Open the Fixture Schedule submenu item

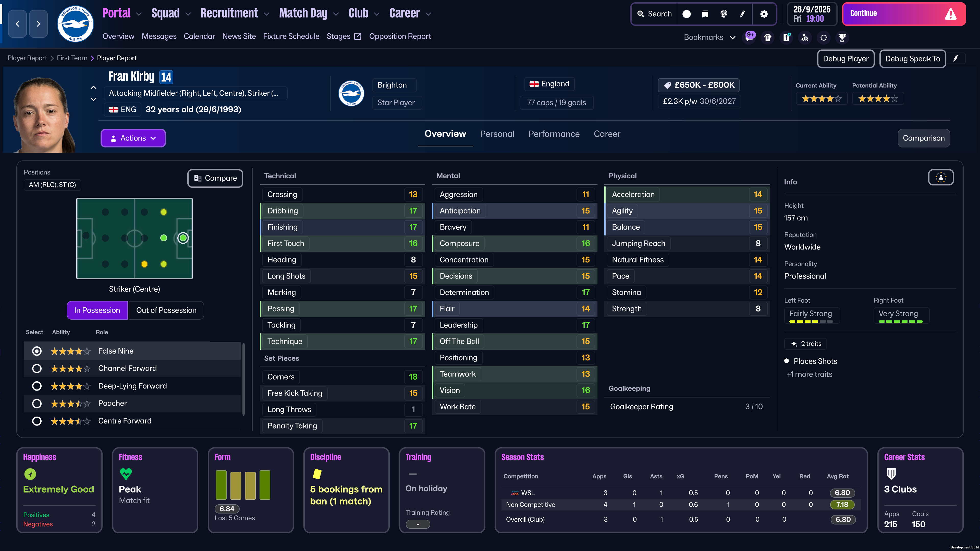point(291,36)
